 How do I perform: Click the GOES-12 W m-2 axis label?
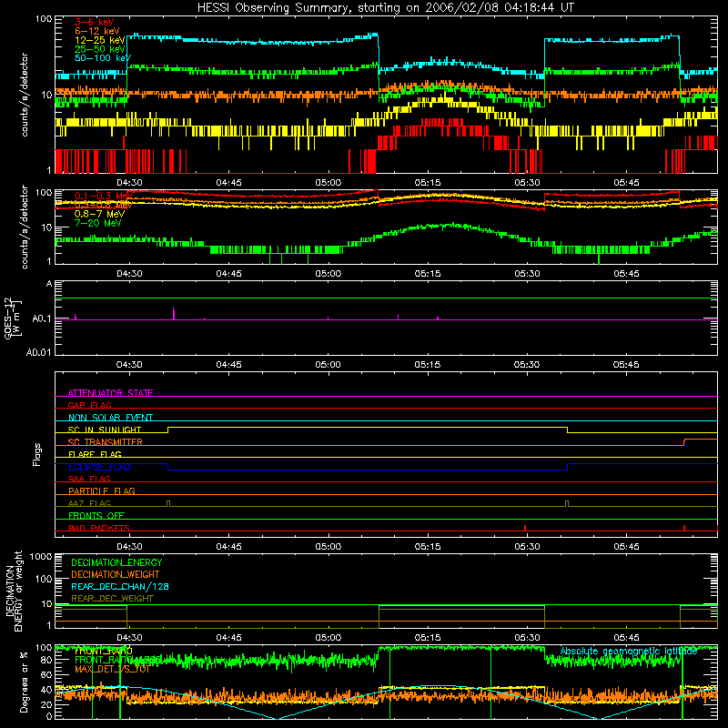point(13,318)
